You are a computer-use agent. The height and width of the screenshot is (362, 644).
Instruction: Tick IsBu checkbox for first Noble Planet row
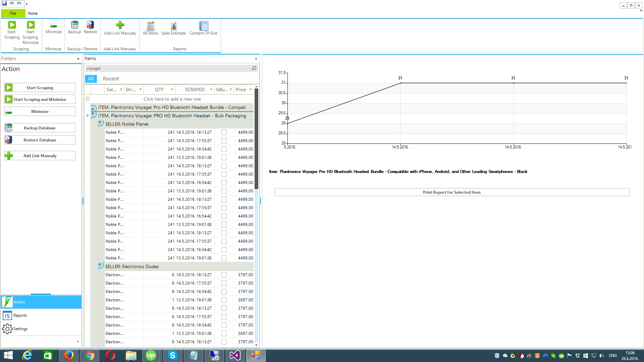(224, 132)
